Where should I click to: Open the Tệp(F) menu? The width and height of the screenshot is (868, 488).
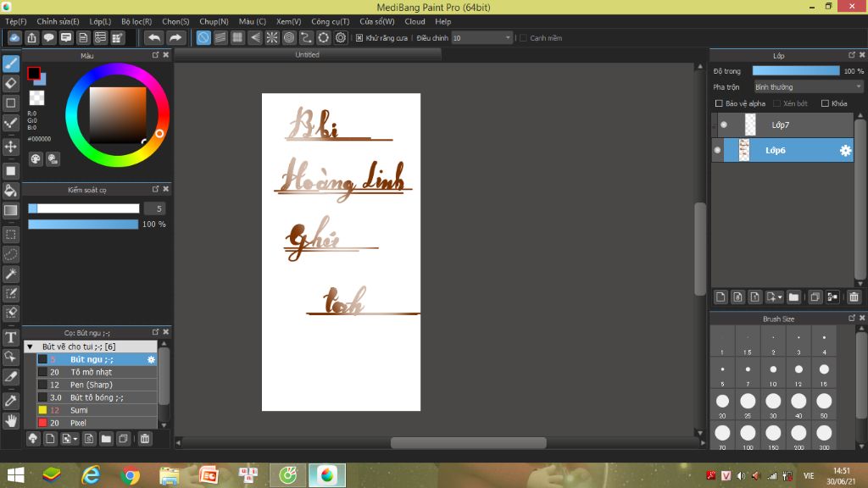coord(15,21)
